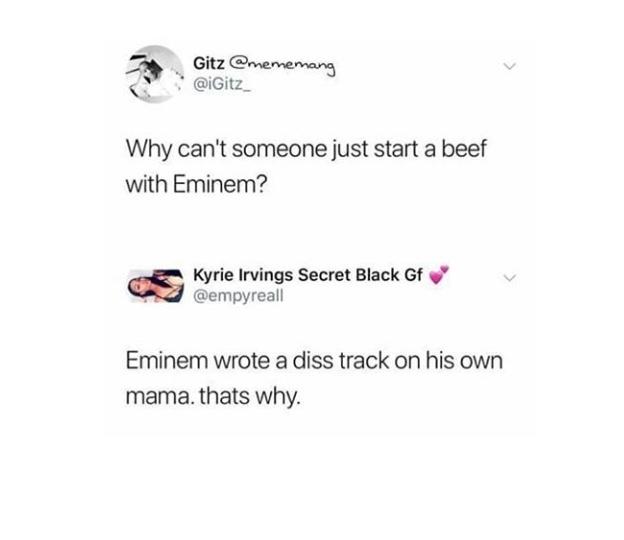Click the name Kyrie Irvings Secret Black Gf

click(308, 275)
